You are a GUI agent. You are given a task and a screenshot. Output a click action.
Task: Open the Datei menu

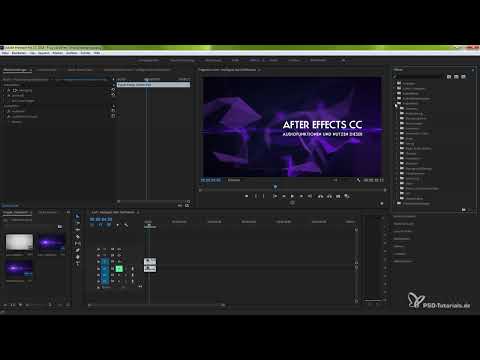click(x=5, y=53)
